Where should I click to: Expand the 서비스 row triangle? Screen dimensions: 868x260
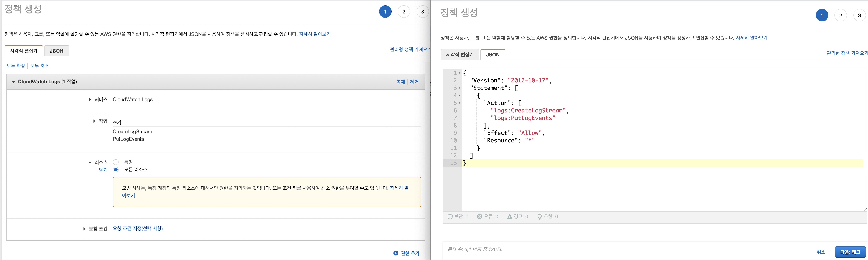pyautogui.click(x=90, y=100)
